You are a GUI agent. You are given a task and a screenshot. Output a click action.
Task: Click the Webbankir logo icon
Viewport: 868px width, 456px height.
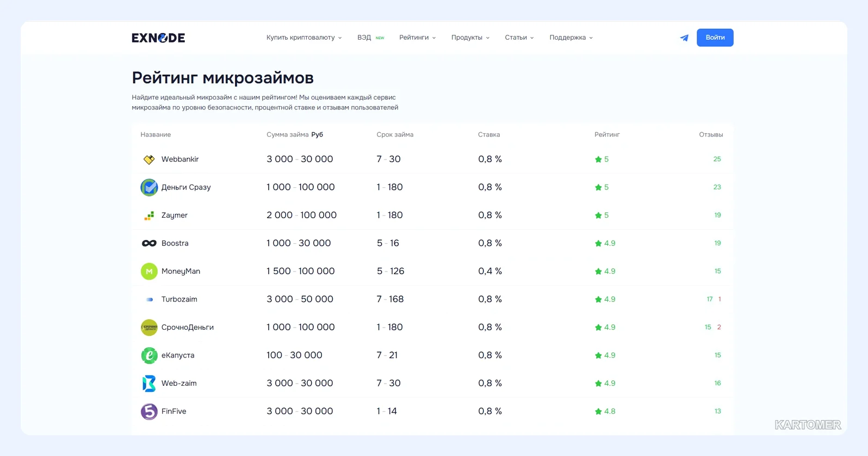(x=149, y=159)
